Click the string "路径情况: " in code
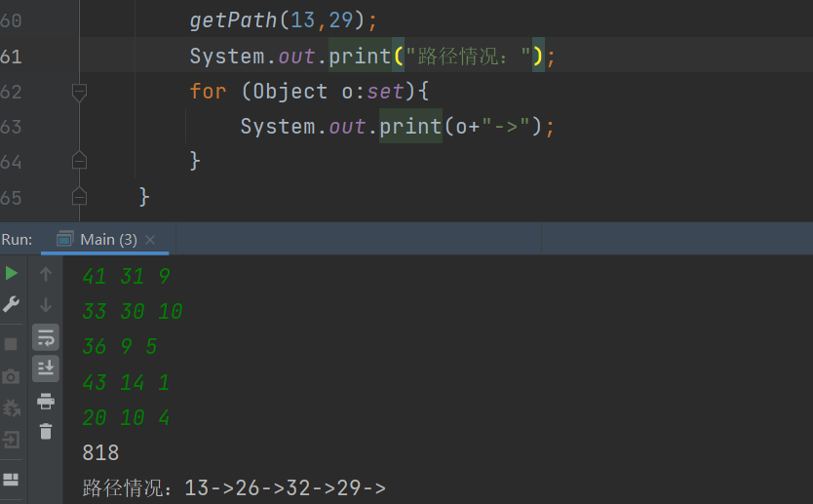 click(x=468, y=56)
